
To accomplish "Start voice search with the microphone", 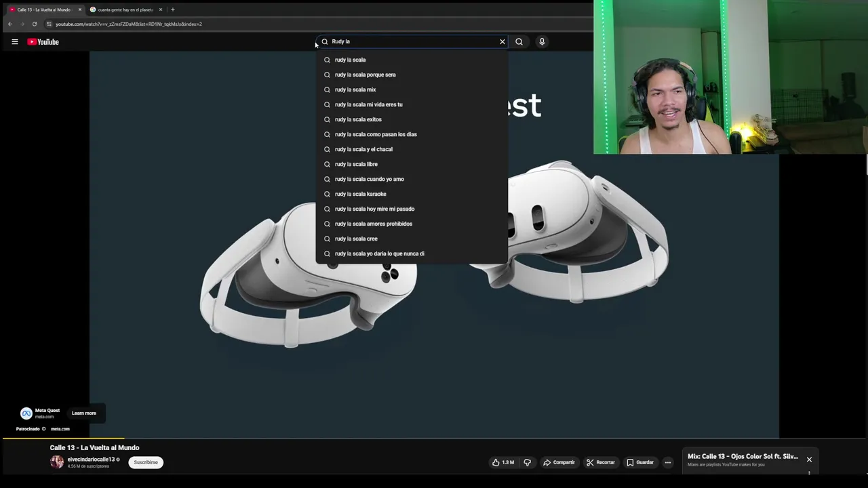I will tap(542, 42).
